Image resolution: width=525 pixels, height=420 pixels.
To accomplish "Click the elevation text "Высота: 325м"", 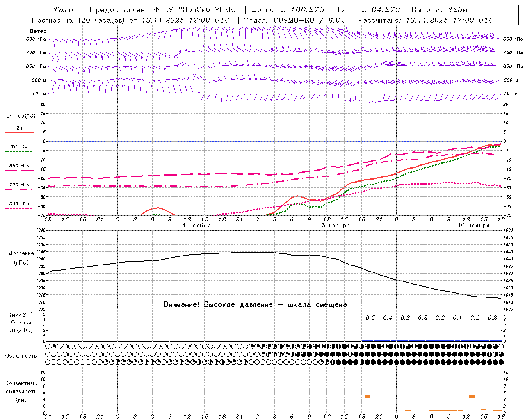I will [439, 10].
